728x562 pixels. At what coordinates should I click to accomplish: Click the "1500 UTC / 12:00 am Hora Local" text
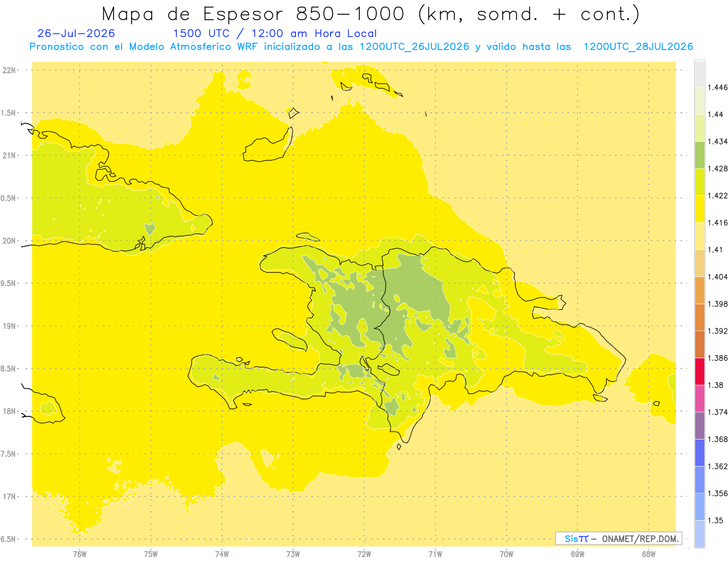pos(275,33)
